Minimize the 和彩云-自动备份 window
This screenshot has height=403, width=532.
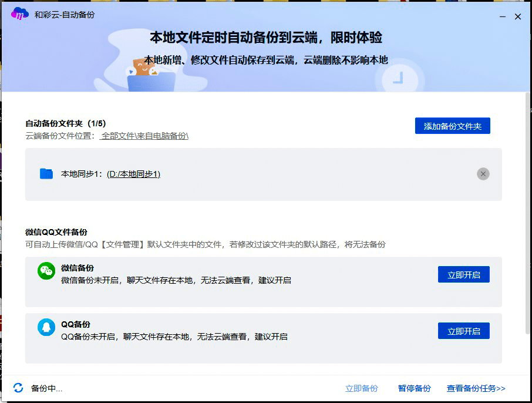tap(503, 16)
